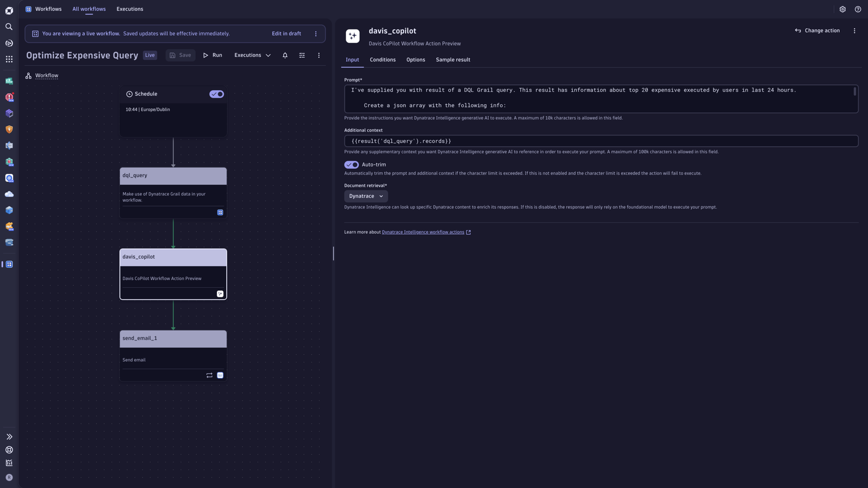Open the white cloud app icon
The width and height of the screenshot is (868, 488).
click(x=9, y=194)
